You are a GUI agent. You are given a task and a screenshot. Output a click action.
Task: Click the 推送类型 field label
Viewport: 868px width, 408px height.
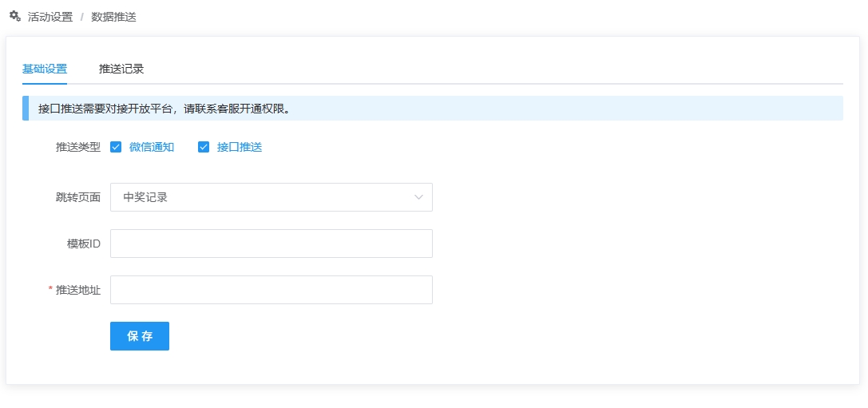tap(78, 147)
